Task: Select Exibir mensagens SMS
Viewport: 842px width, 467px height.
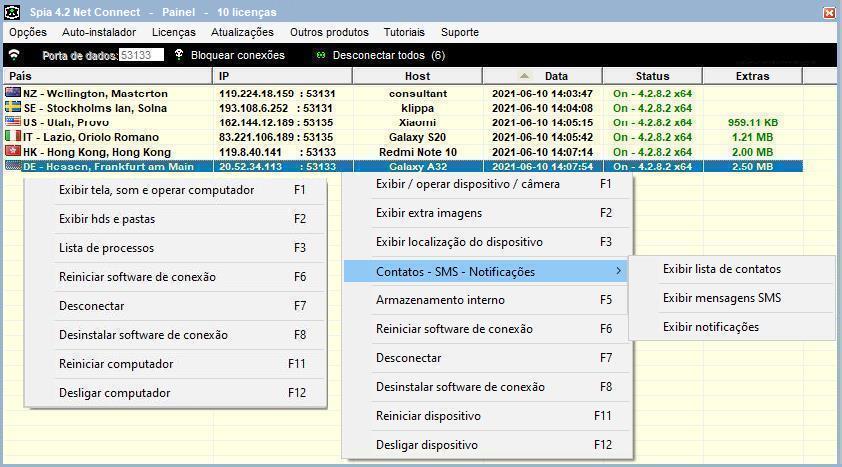Action: coord(732,298)
